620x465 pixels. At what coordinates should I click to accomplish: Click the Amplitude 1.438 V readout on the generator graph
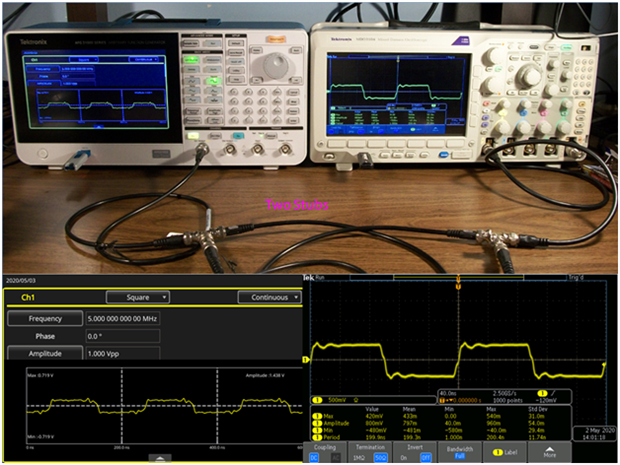click(265, 375)
